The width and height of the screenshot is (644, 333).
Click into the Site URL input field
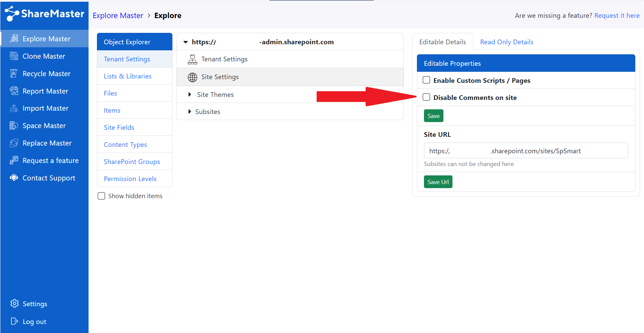pyautogui.click(x=526, y=151)
